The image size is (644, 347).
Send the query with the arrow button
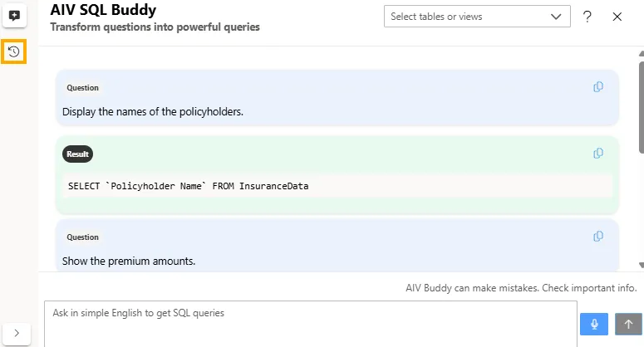(x=629, y=324)
